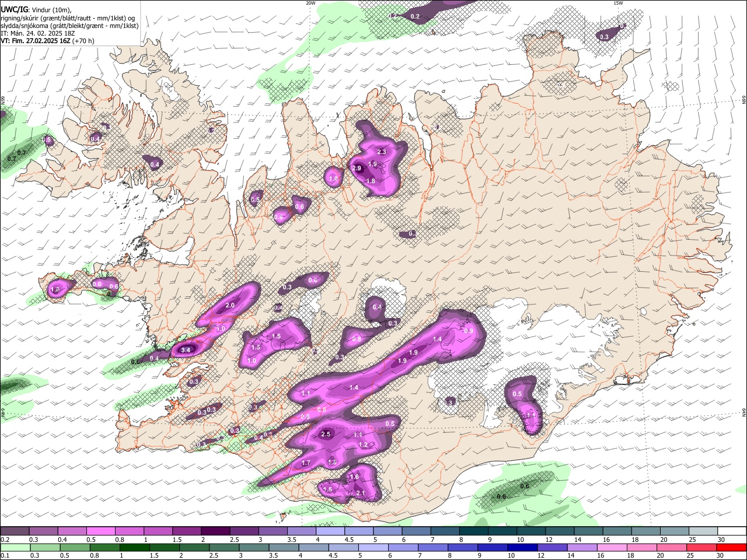Click the 'VT: Fim. 27.02.2025 16Z (+70 h)' line
Viewport: 747px width, 560px height.
click(x=47, y=41)
